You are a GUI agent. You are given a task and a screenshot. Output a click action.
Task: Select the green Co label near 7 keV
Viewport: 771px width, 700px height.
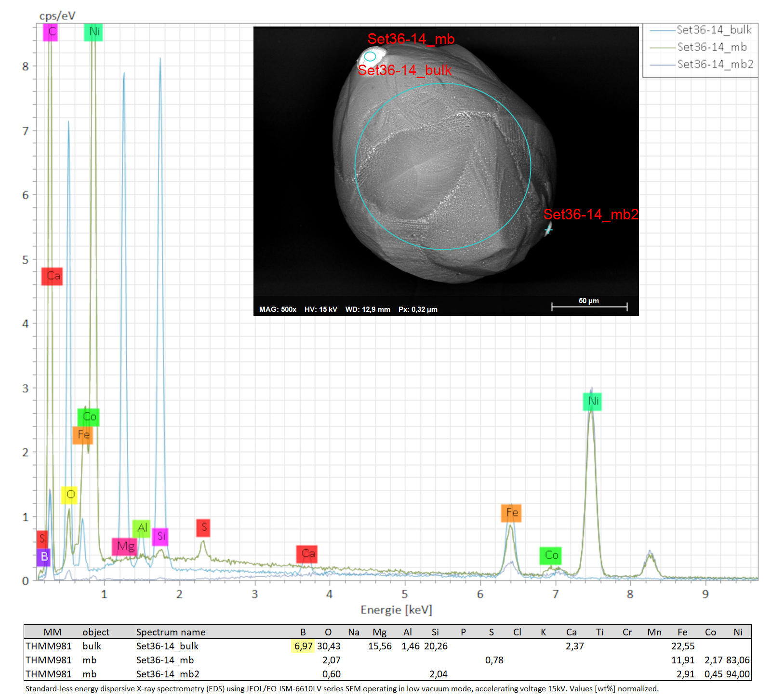coord(550,556)
